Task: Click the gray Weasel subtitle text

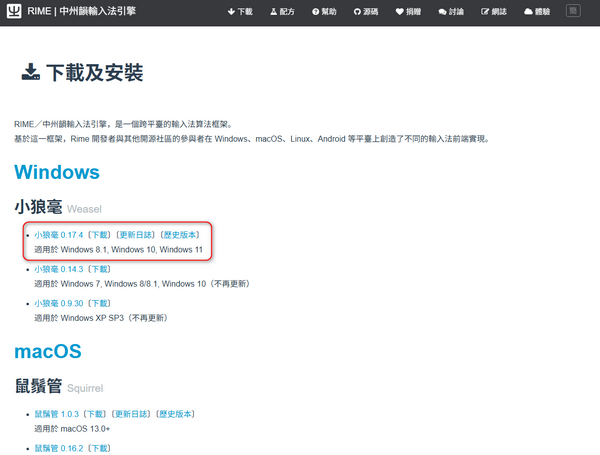Action: click(84, 209)
